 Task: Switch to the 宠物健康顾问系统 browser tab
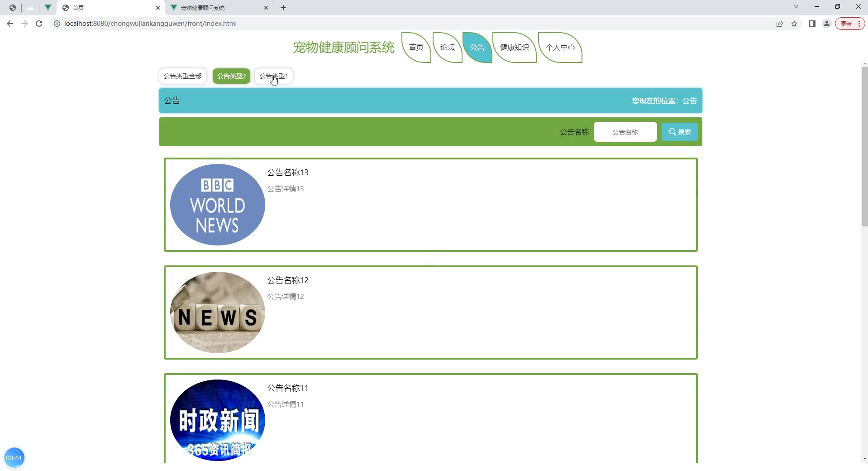click(219, 8)
